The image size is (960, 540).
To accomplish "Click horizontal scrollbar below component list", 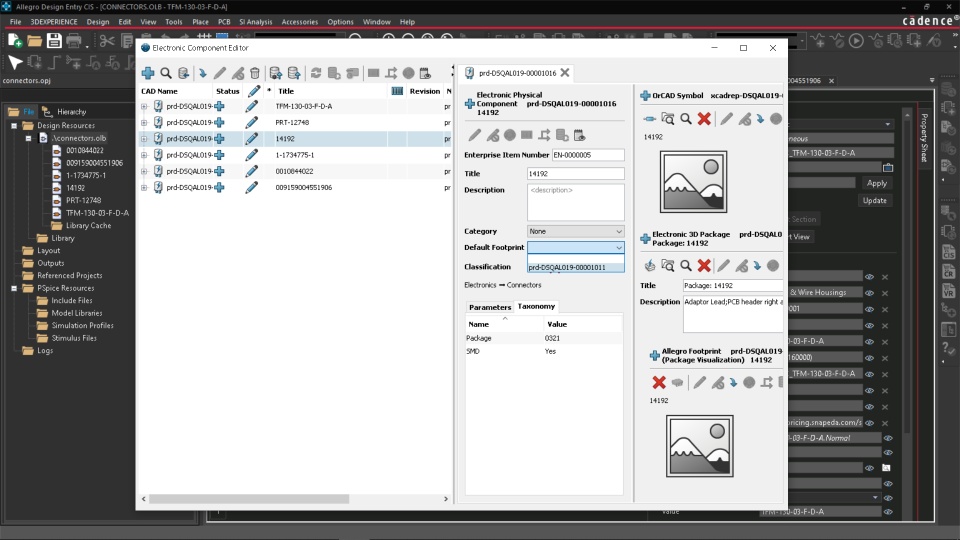I will point(249,499).
